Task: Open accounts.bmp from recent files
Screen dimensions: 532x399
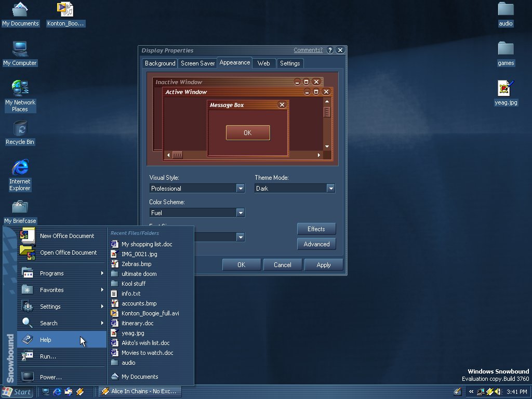Action: click(151, 303)
